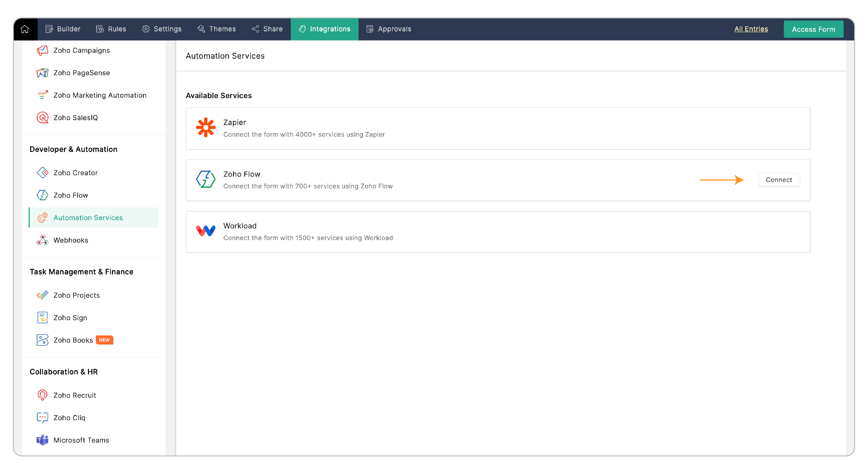Image resolution: width=868 pixels, height=474 pixels.
Task: Switch to the Builder tab
Action: (x=63, y=29)
